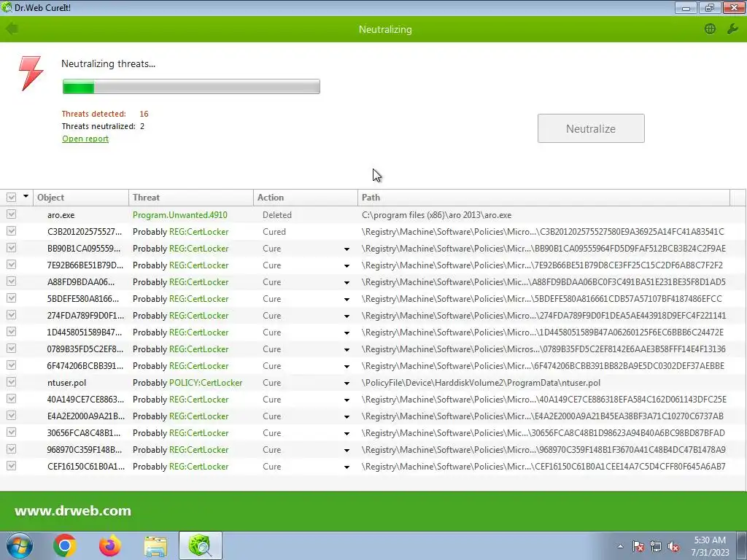Click the taskbar clock showing 5:30 AM
The image size is (747, 560).
[710, 546]
